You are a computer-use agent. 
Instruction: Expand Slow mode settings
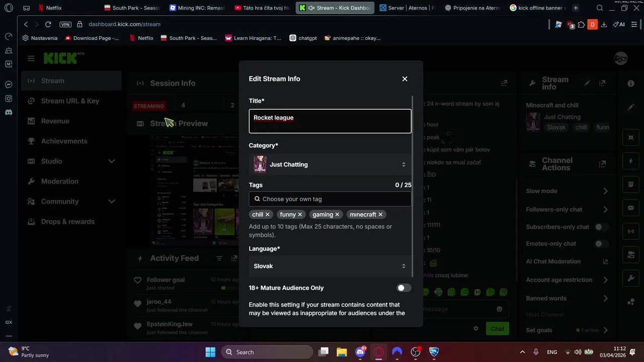coord(605,191)
